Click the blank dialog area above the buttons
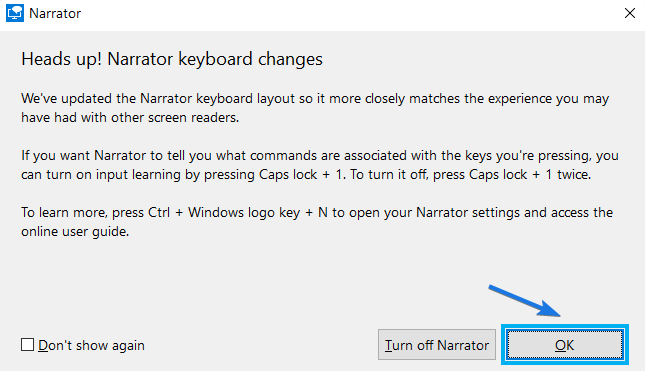This screenshot has width=645, height=371. tap(247, 280)
